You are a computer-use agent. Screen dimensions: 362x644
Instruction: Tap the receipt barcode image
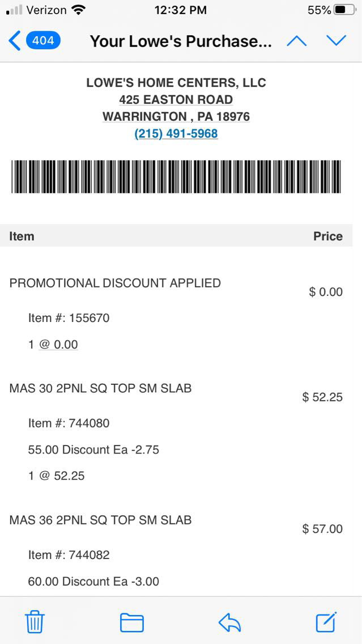coord(176,177)
